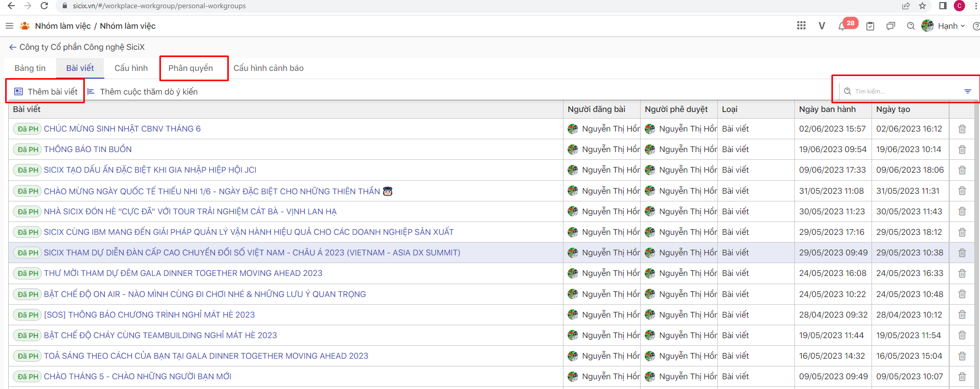The width and height of the screenshot is (980, 389).
Task: Open post CHÚC MỪNG SINH NHẬT CBNV THÁNG 6
Action: pos(122,129)
